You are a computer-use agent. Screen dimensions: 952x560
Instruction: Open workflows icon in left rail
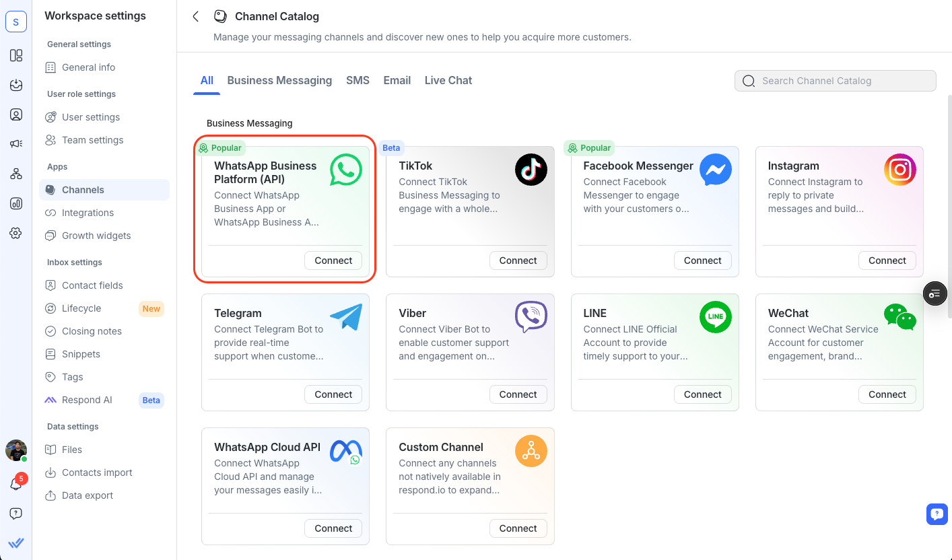tap(16, 174)
